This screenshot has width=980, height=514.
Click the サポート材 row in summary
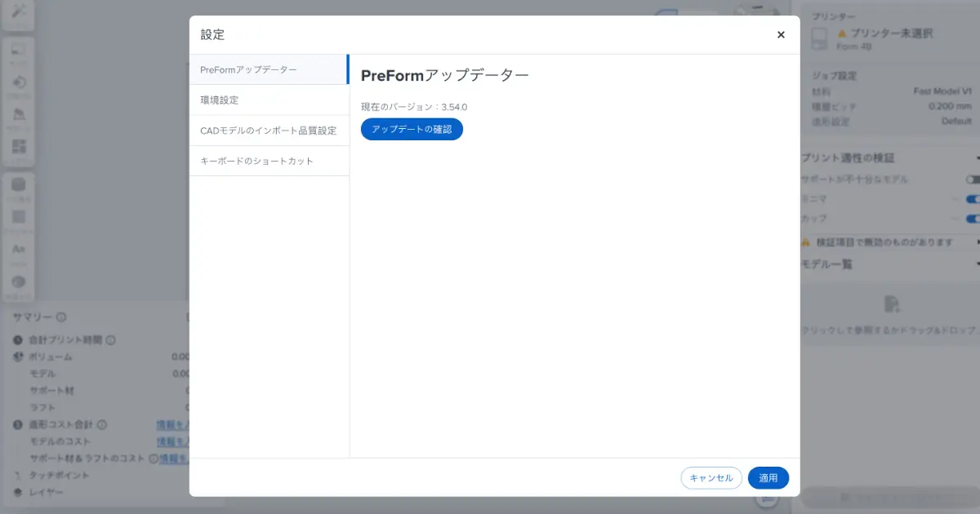[52, 391]
